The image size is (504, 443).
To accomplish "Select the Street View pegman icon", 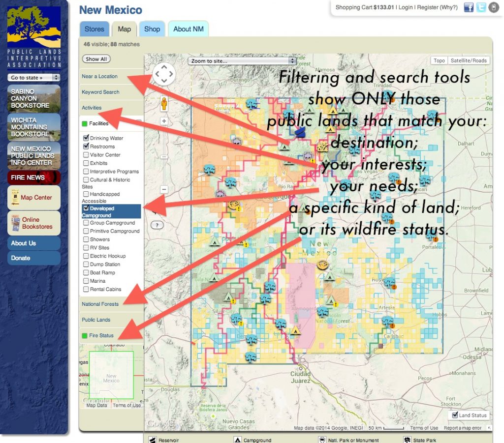I will point(163,104).
